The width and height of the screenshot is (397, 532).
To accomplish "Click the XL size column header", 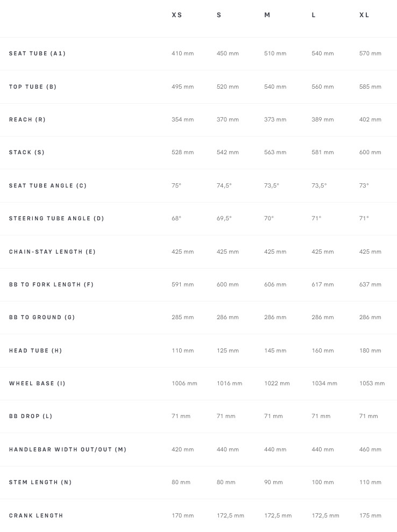I will [x=364, y=15].
